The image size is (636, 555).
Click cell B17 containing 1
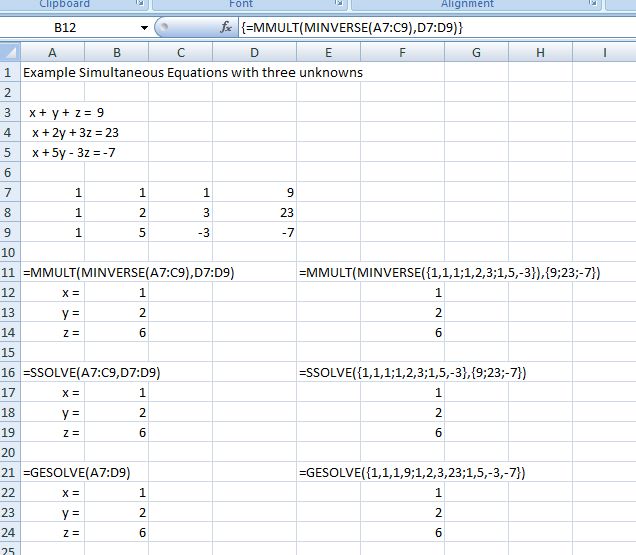click(117, 393)
